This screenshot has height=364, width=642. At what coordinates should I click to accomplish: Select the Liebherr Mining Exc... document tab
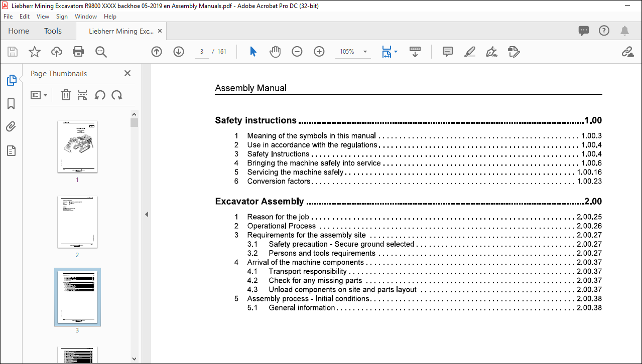pos(121,31)
